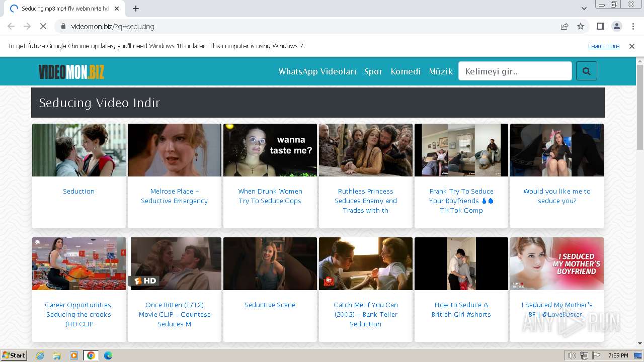This screenshot has width=644, height=362.
Task: Open the Müzik menu item
Action: point(441,71)
